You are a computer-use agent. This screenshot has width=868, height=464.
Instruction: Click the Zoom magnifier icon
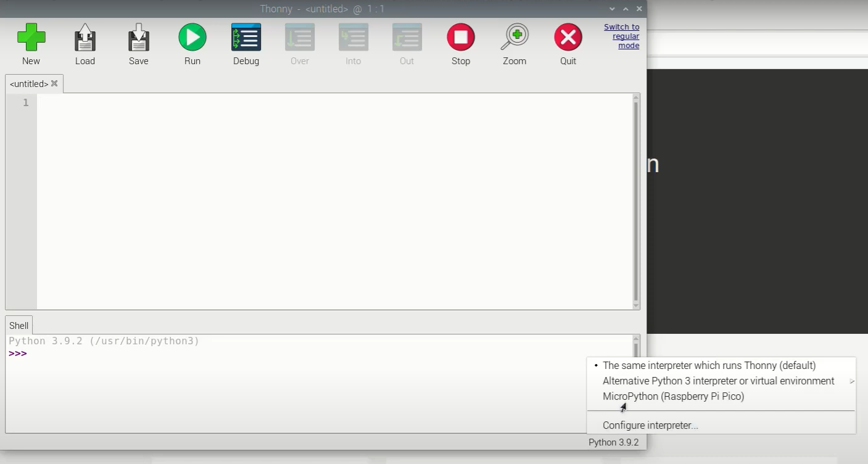(515, 38)
